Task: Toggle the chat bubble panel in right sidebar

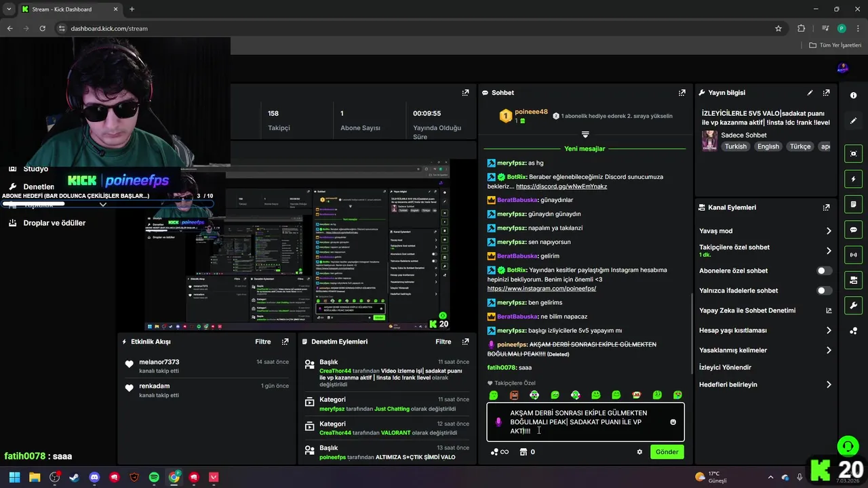Action: tap(853, 230)
